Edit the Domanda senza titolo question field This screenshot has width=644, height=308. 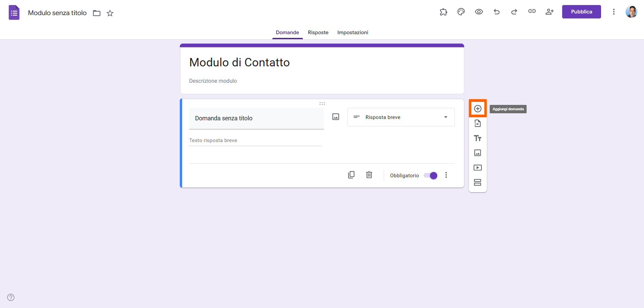coord(256,118)
